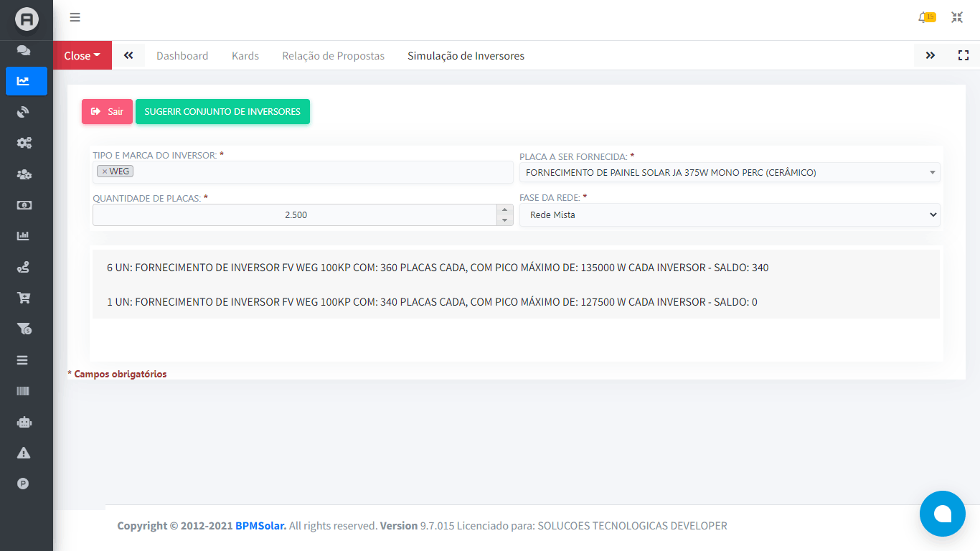Open the warning triangle sidebar icon

pyautogui.click(x=24, y=453)
